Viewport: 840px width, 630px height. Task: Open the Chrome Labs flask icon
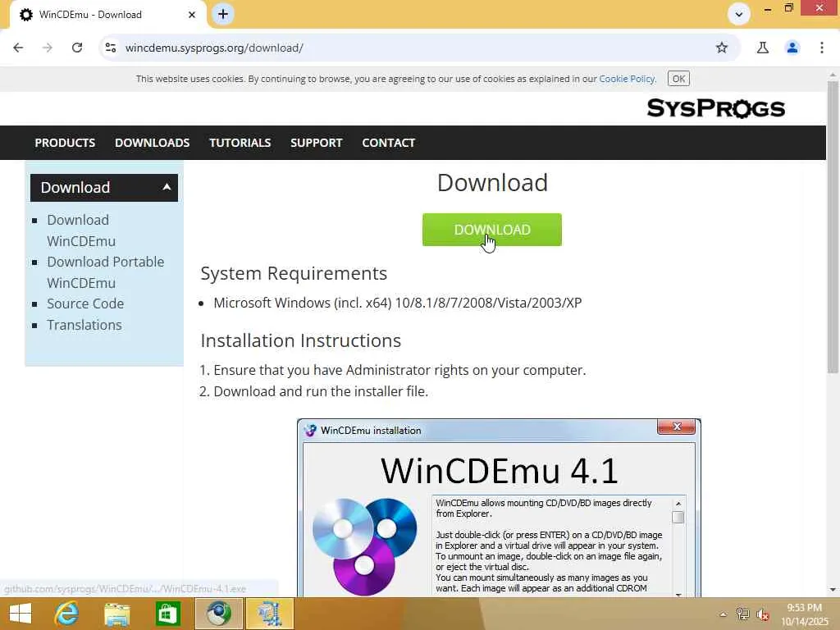pyautogui.click(x=763, y=48)
